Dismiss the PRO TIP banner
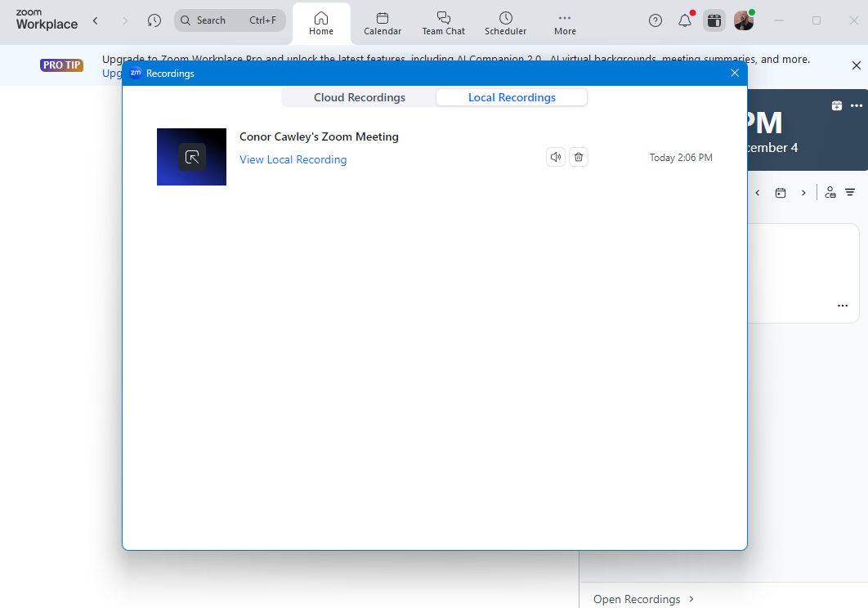868x608 pixels. (x=856, y=65)
